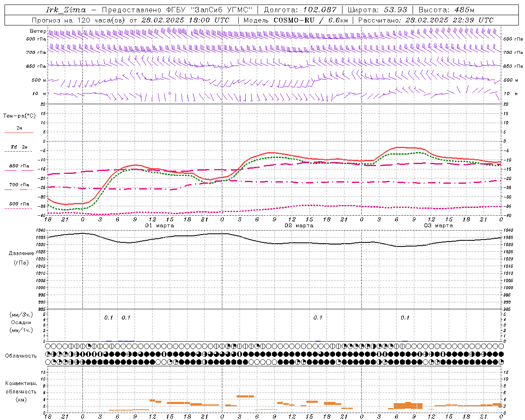The width and height of the screenshot is (525, 420).
Task: Click the "Тем-ра(°C)" temperature axis title
Action: click(19, 116)
